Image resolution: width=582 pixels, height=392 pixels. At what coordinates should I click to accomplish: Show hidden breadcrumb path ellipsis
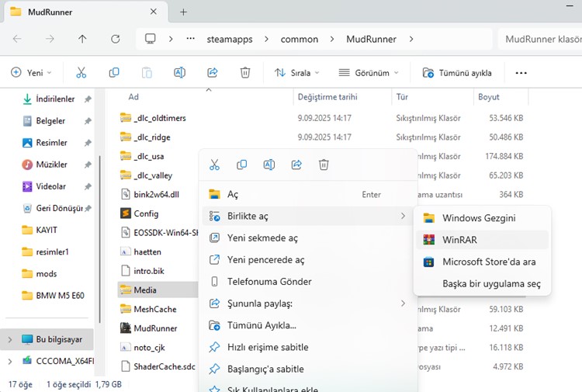(x=190, y=39)
